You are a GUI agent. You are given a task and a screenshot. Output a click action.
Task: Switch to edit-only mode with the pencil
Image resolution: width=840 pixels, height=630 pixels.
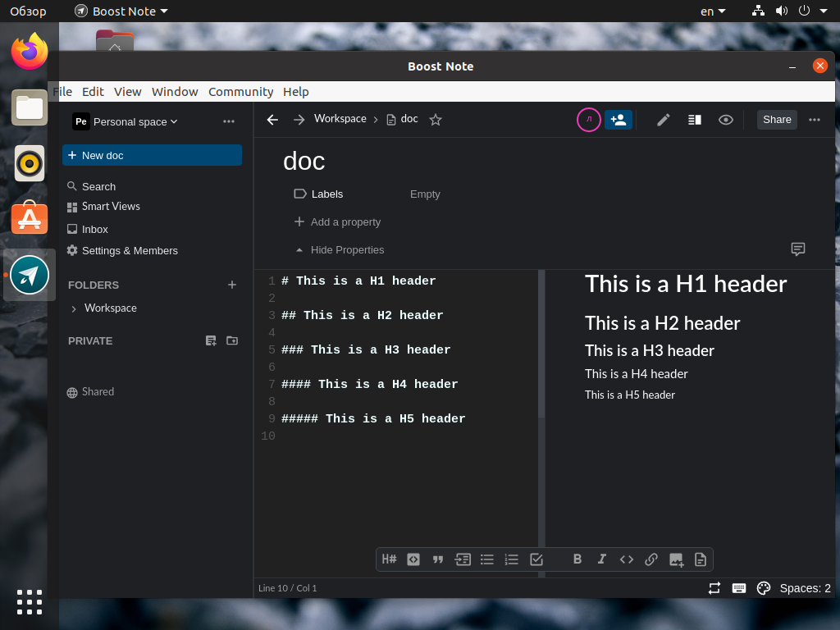point(663,120)
